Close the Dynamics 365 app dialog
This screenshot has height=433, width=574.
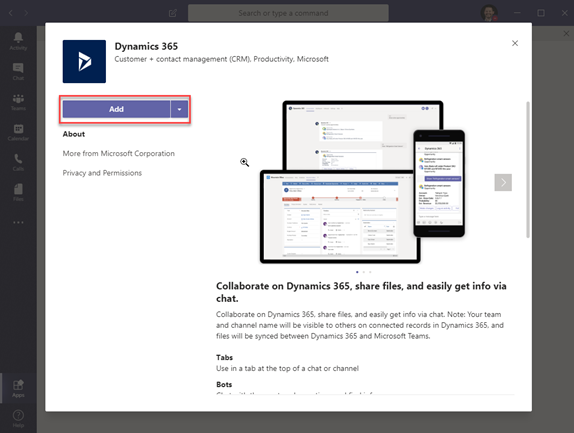tap(515, 43)
